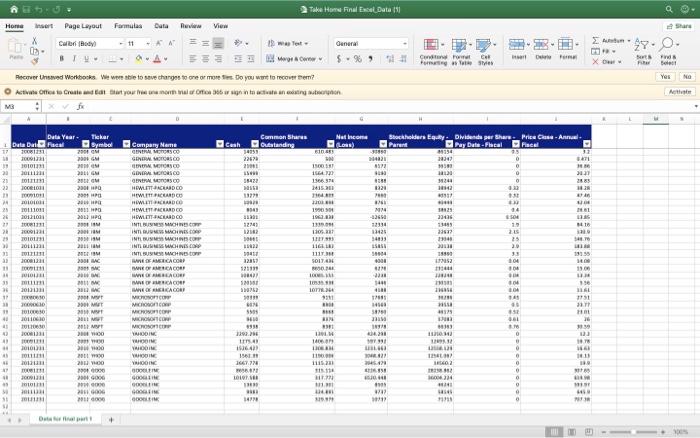Open the Fill dropdown

tap(603, 51)
